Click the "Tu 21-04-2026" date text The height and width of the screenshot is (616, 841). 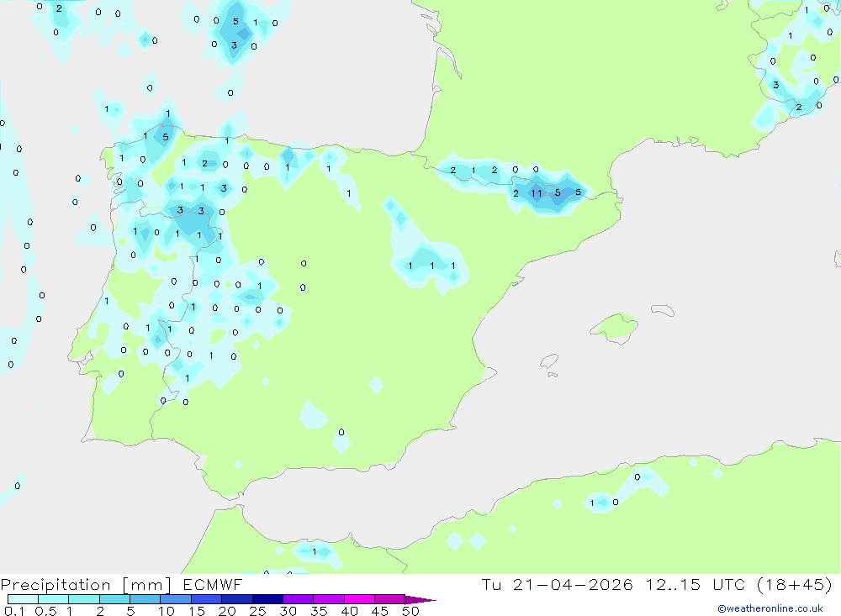[557, 585]
